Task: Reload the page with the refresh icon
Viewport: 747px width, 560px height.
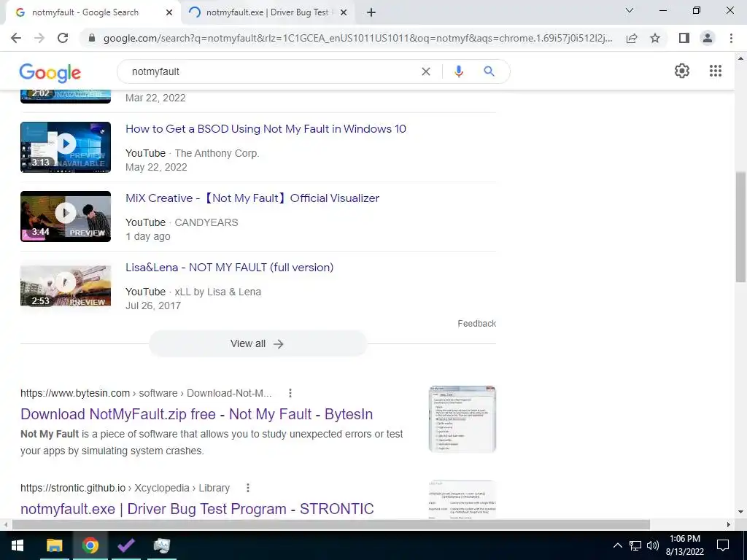Action: [x=63, y=38]
